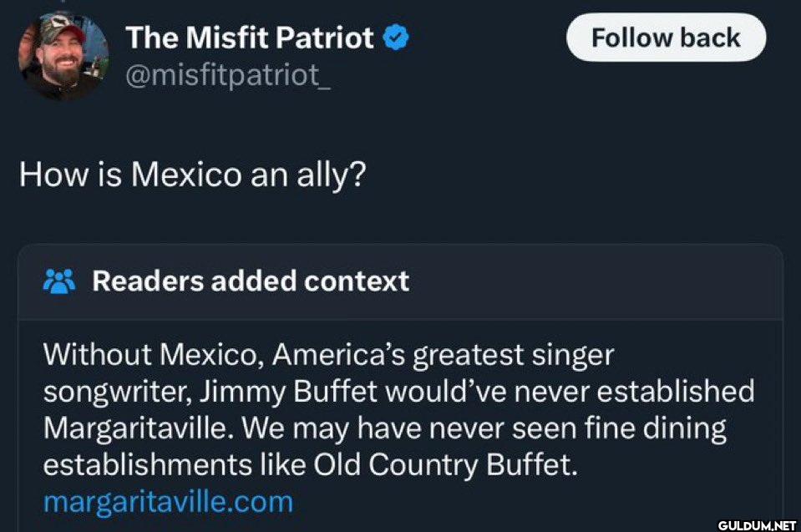Click the GULDUM.NET watermark
Image resolution: width=801 pixels, height=532 pixels.
757,525
